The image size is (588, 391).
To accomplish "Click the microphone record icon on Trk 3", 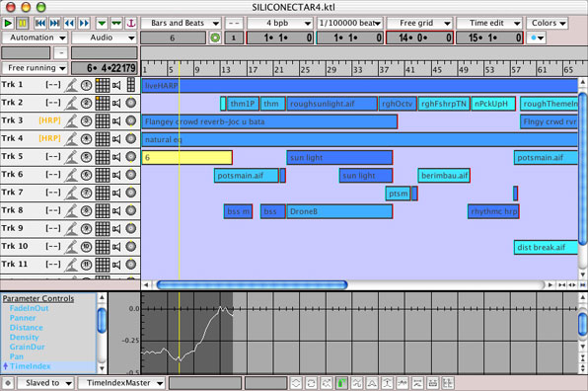I will pos(71,120).
